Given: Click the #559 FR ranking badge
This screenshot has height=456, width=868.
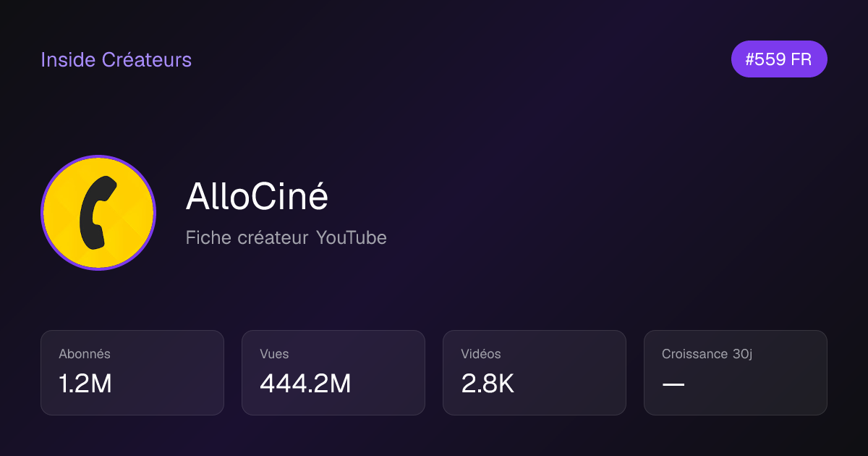Looking at the screenshot, I should pyautogui.click(x=779, y=59).
